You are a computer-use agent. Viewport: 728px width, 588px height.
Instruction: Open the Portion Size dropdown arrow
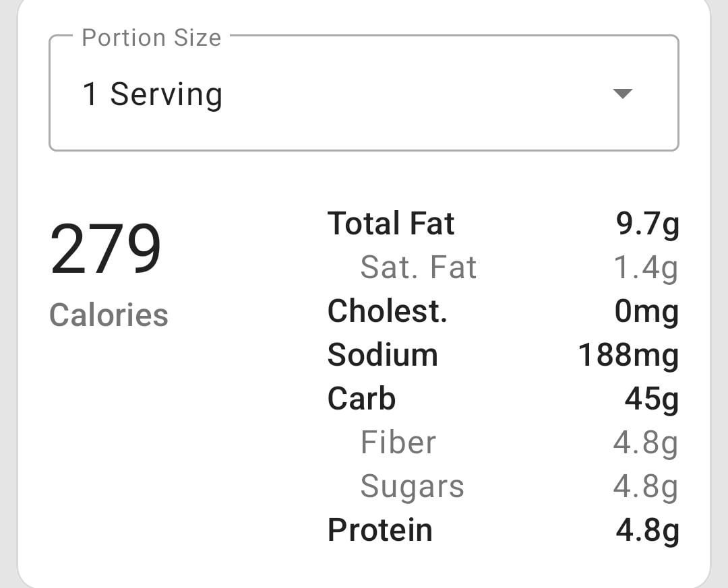coord(622,94)
